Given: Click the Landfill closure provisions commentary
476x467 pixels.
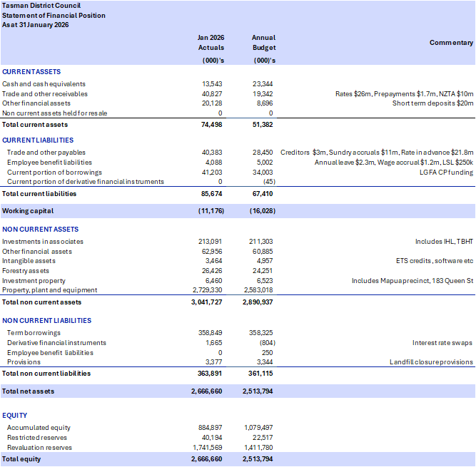Looking at the screenshot, I should coord(431,362).
